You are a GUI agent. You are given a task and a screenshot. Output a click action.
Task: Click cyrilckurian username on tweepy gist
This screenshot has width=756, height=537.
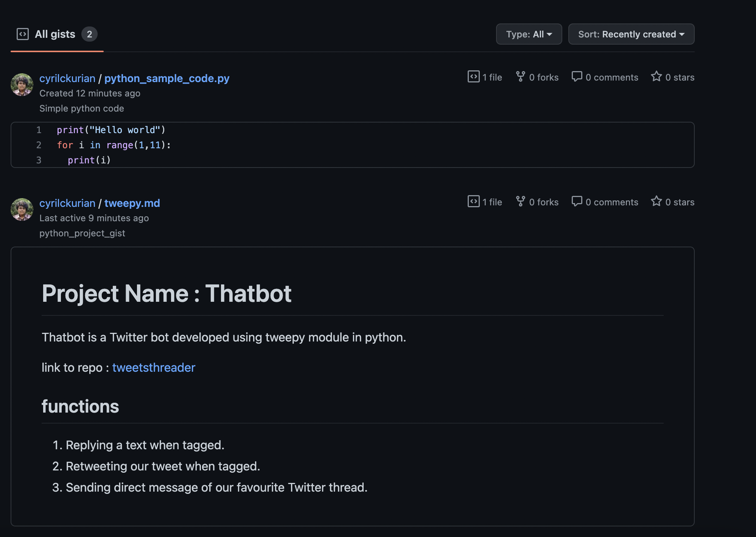pos(67,203)
